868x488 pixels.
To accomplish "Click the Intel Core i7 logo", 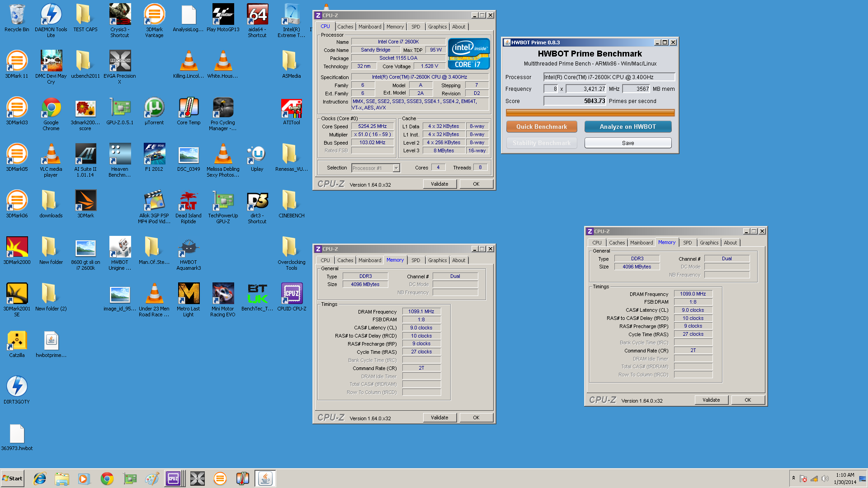I will click(468, 53).
